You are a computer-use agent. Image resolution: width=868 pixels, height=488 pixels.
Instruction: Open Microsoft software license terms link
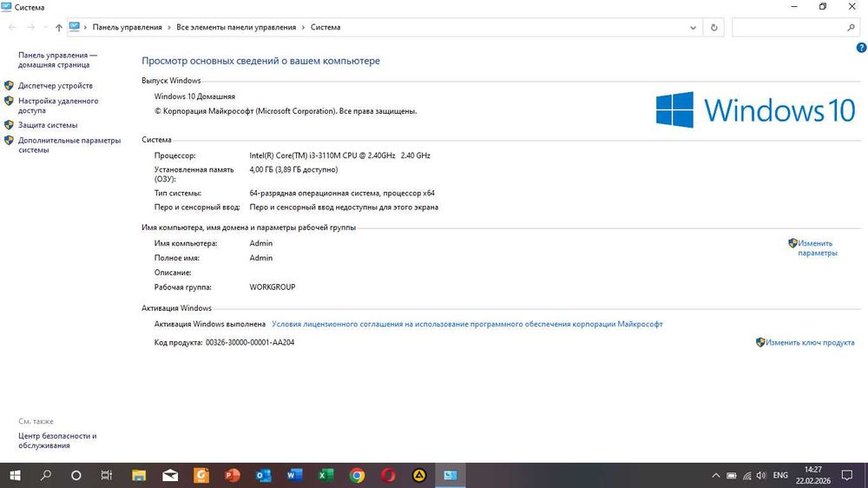[467, 324]
